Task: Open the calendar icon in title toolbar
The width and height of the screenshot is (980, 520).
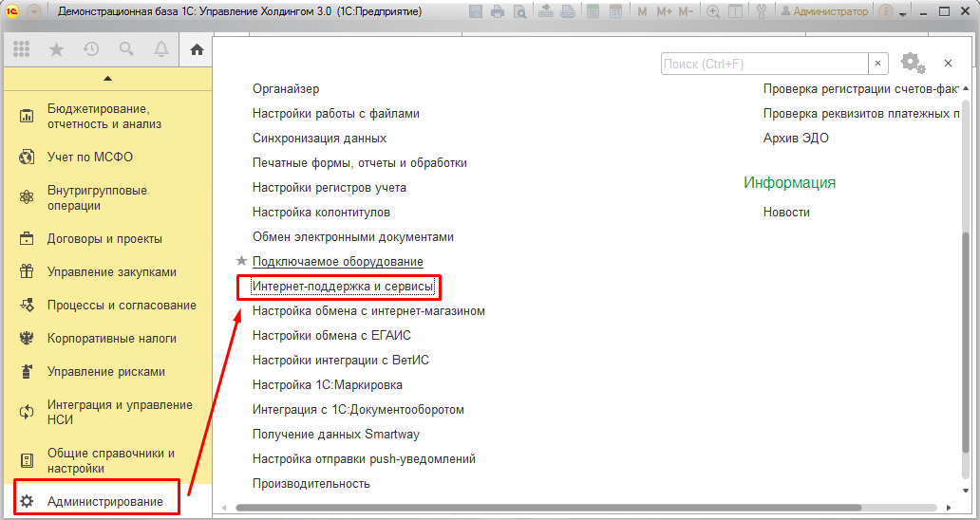Action: tap(615, 11)
